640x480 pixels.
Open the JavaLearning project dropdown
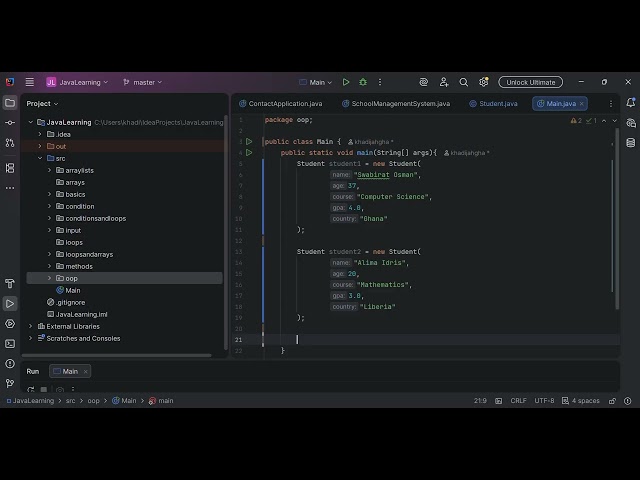click(x=77, y=82)
